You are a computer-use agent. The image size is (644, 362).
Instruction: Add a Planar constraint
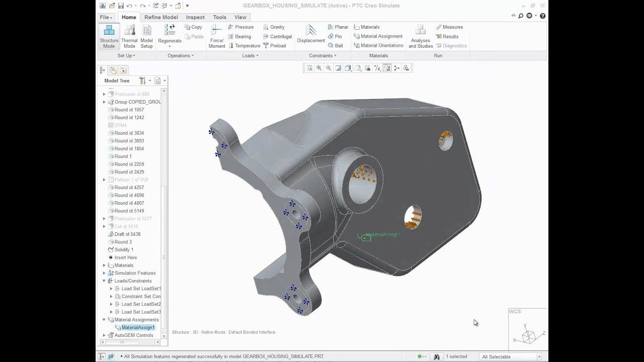pyautogui.click(x=338, y=27)
